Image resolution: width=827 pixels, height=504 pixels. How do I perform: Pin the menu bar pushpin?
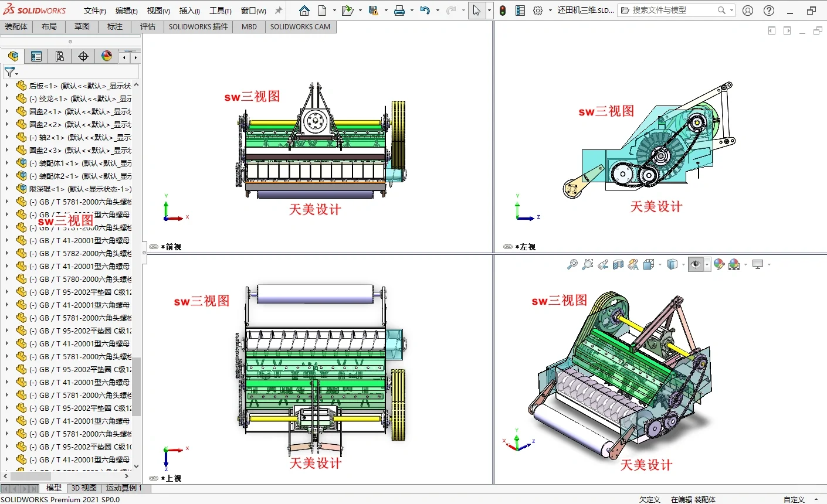pyautogui.click(x=279, y=11)
